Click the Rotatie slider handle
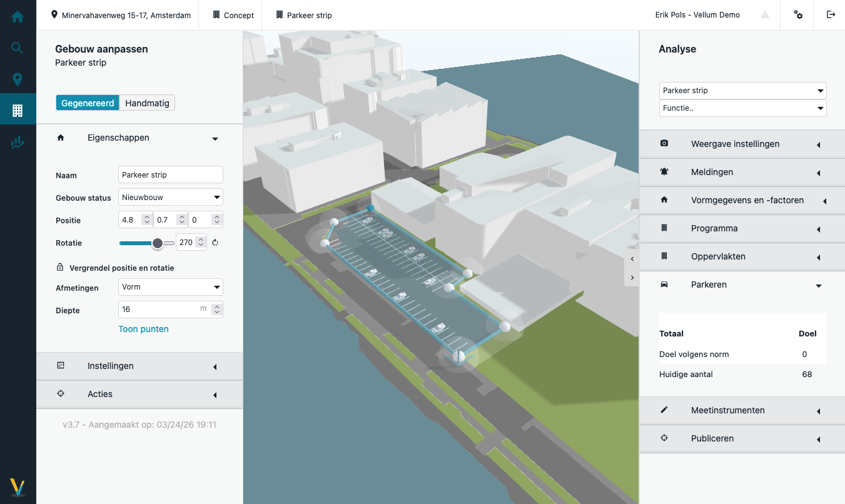This screenshot has height=504, width=845. [158, 243]
